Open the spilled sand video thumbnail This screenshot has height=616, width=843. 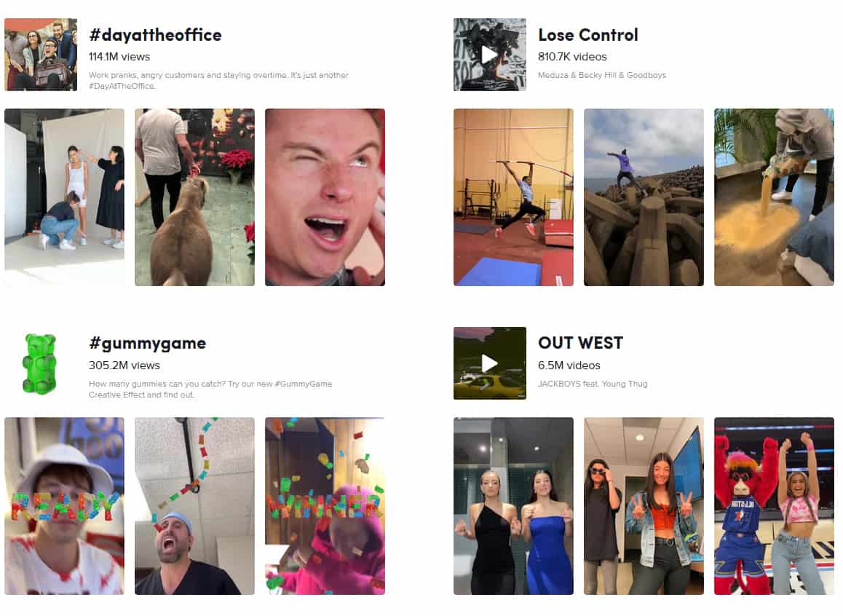tap(774, 197)
